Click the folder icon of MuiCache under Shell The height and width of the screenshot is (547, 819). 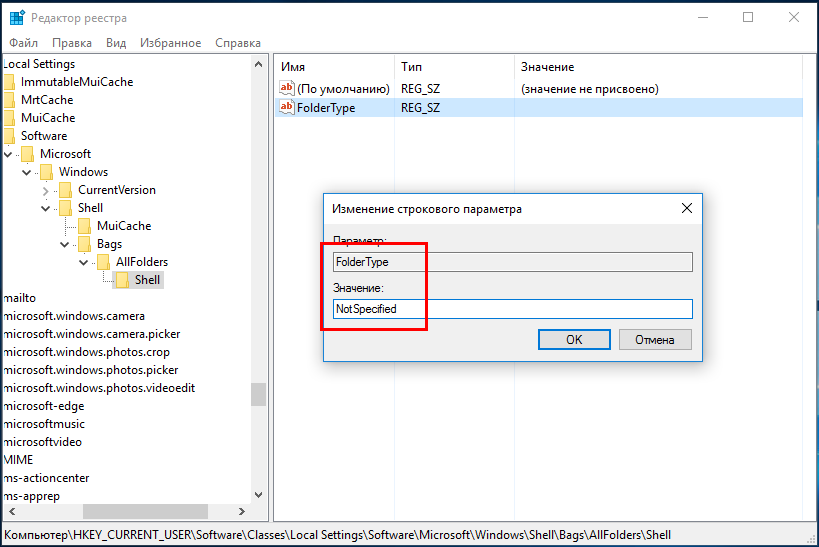(x=85, y=226)
